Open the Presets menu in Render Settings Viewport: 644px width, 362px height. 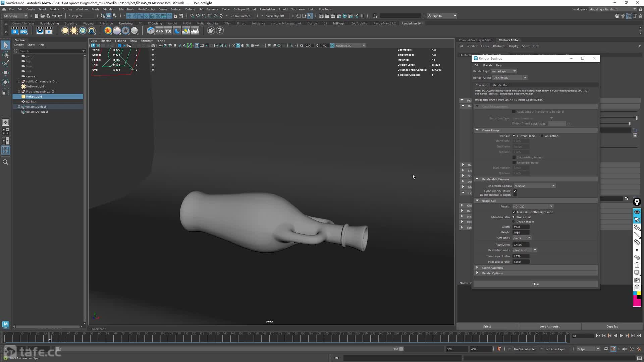[487, 65]
